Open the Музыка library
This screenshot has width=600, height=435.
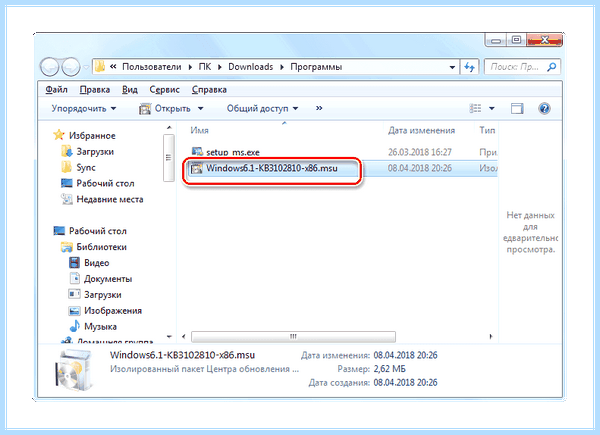pyautogui.click(x=100, y=327)
